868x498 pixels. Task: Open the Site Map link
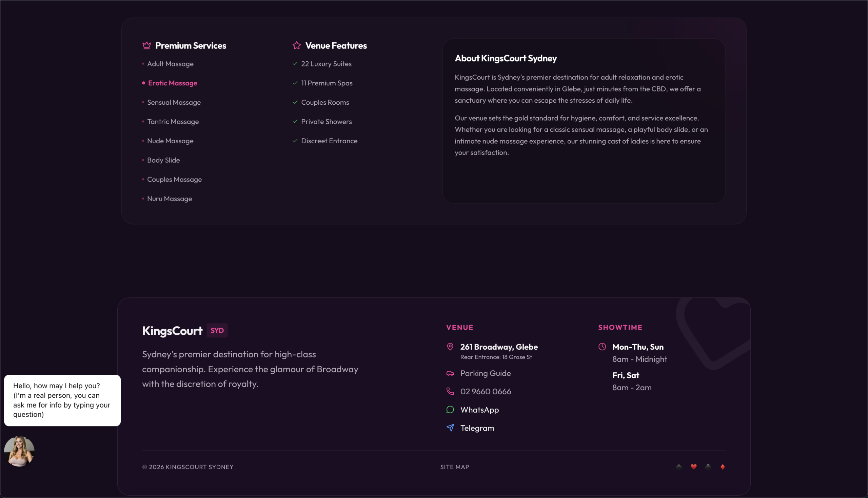pos(454,467)
